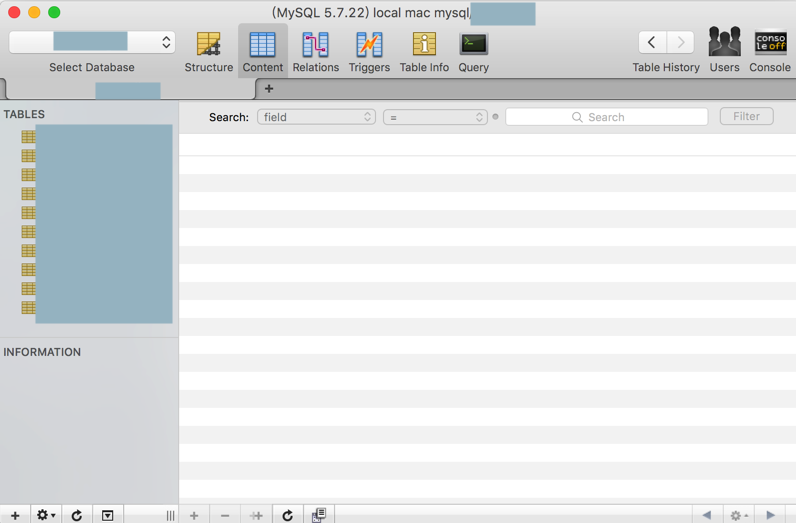Screen dimensions: 796x523
Task: Open the pagination settings gear
Action: coord(739,515)
